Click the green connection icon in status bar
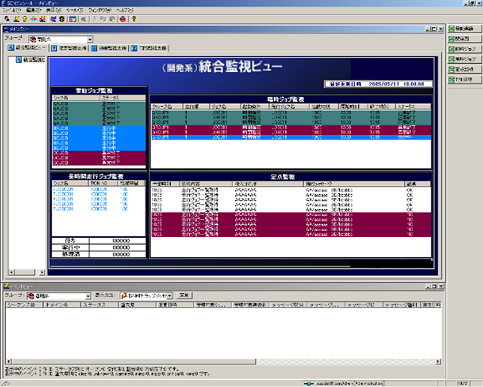Screen dimensions: 483x387 (309, 384)
